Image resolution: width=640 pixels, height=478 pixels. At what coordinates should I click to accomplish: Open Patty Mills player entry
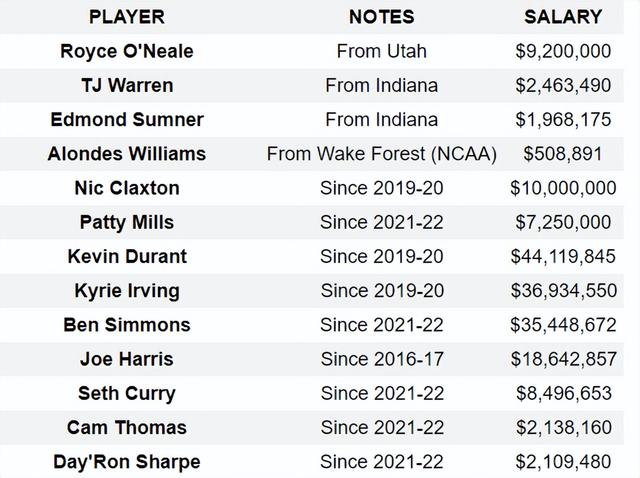(127, 222)
